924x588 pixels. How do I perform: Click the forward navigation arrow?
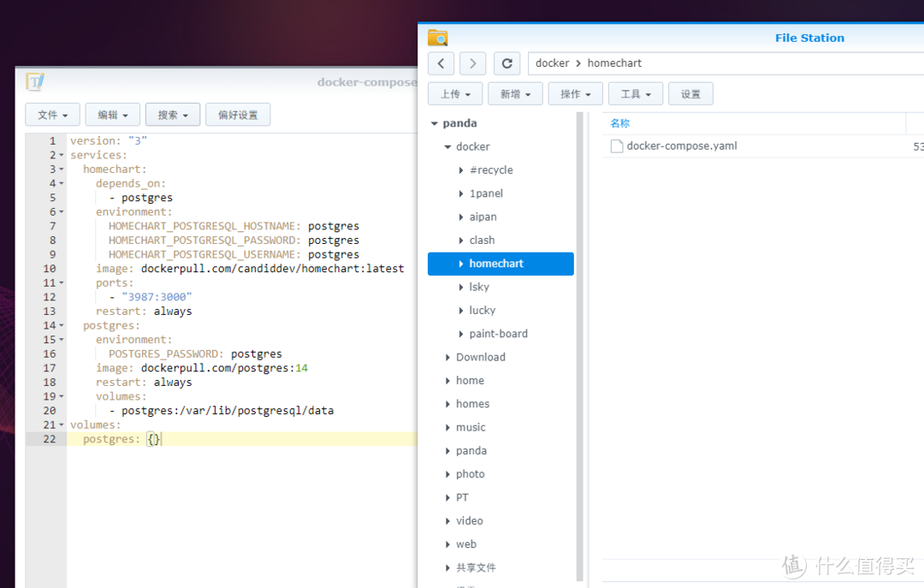472,63
